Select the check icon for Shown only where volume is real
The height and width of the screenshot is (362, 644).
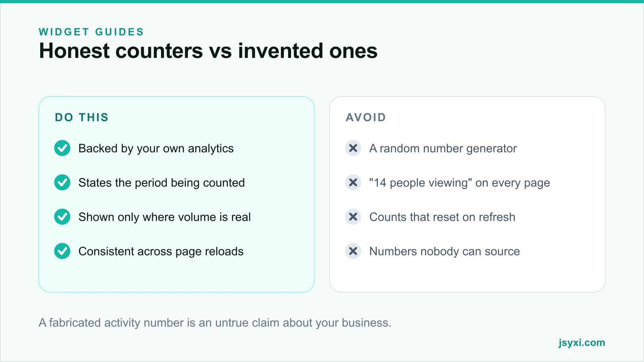point(62,217)
